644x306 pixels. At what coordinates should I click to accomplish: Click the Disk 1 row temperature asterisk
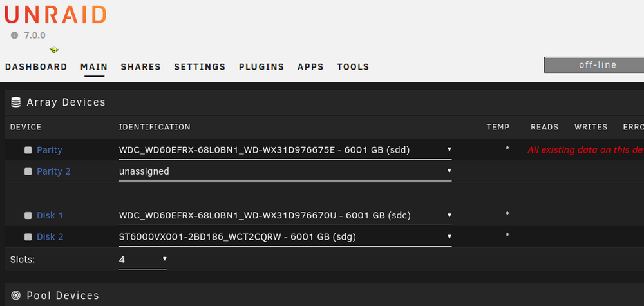click(507, 214)
